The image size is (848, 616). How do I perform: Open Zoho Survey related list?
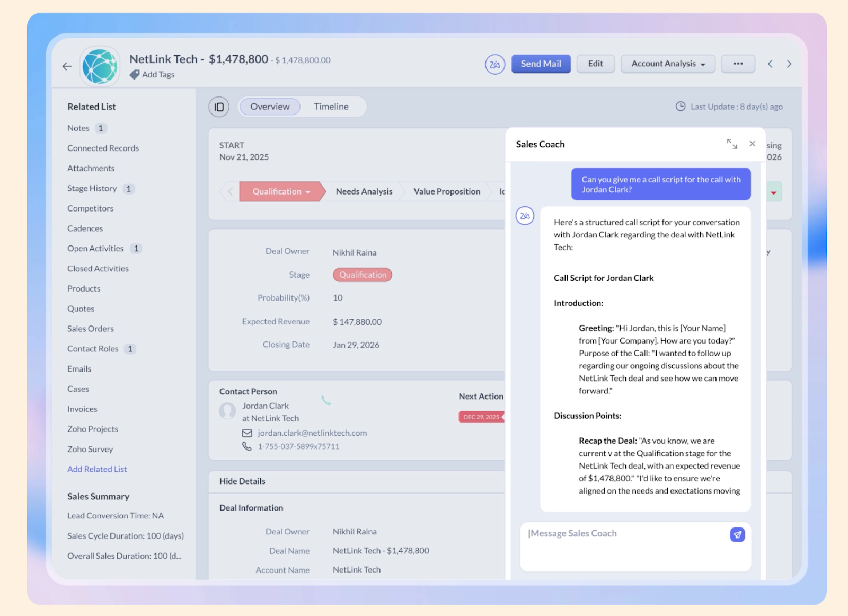(90, 450)
